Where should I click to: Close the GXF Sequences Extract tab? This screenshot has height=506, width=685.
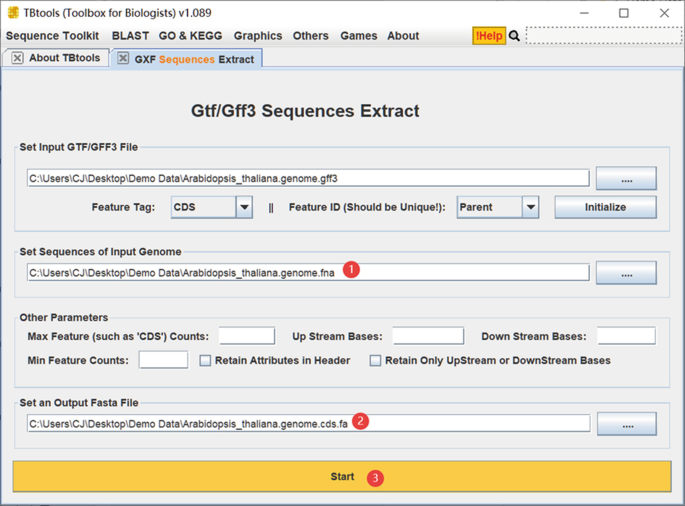[123, 59]
